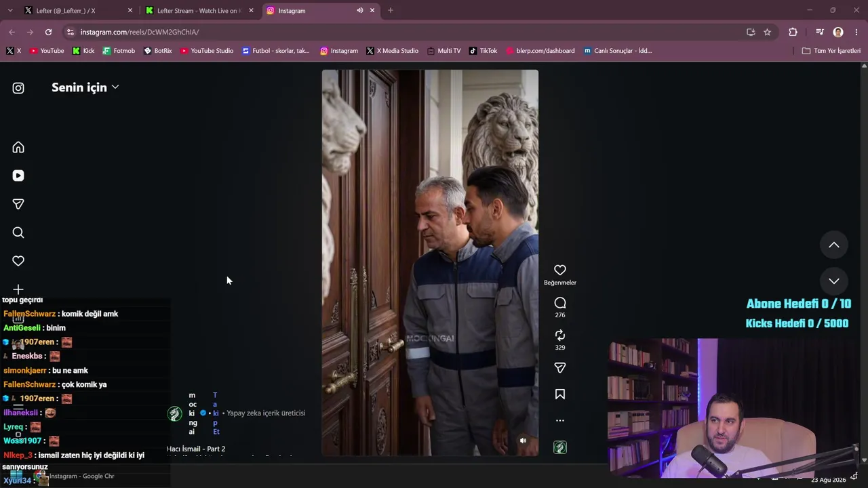This screenshot has width=868, height=488.
Task: Open the browser extensions puzzle icon
Action: pyautogui.click(x=793, y=32)
